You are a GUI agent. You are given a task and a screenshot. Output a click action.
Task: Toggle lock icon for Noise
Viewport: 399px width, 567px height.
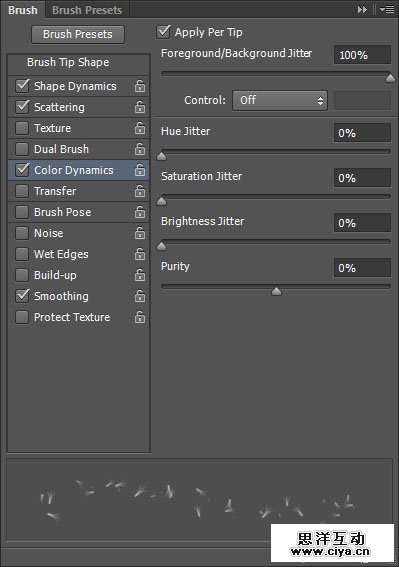coord(140,233)
